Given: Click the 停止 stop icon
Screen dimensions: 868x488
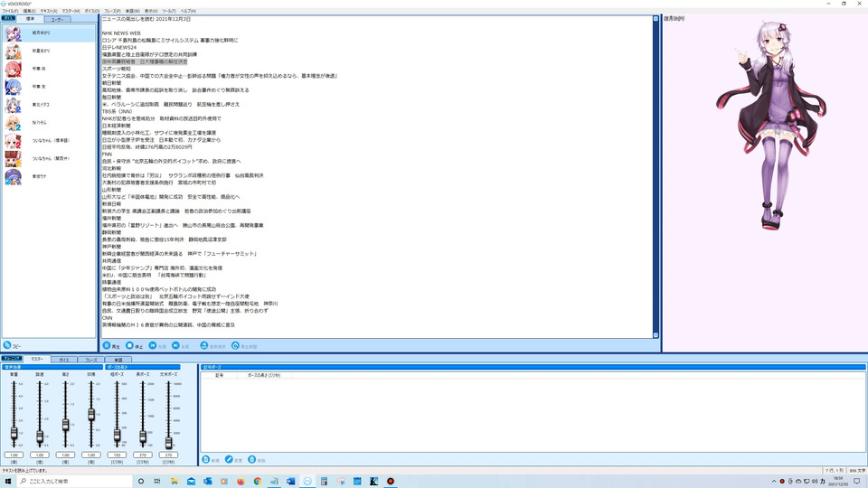Looking at the screenshot, I should (x=129, y=345).
